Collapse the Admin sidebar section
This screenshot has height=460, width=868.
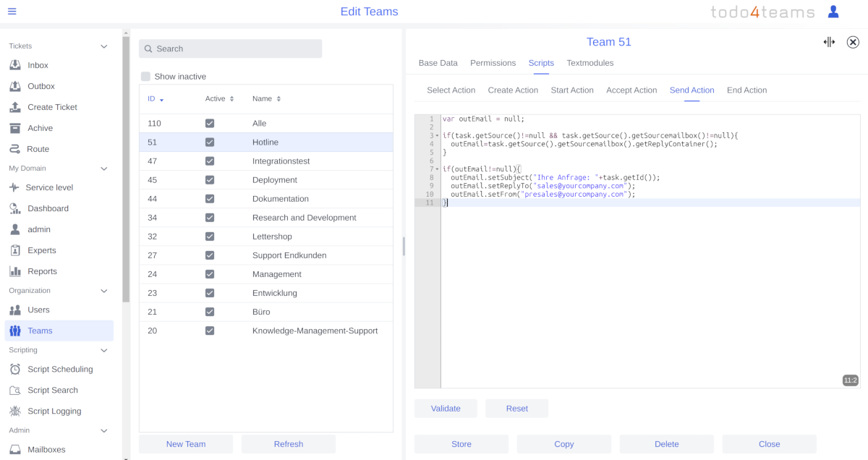103,430
